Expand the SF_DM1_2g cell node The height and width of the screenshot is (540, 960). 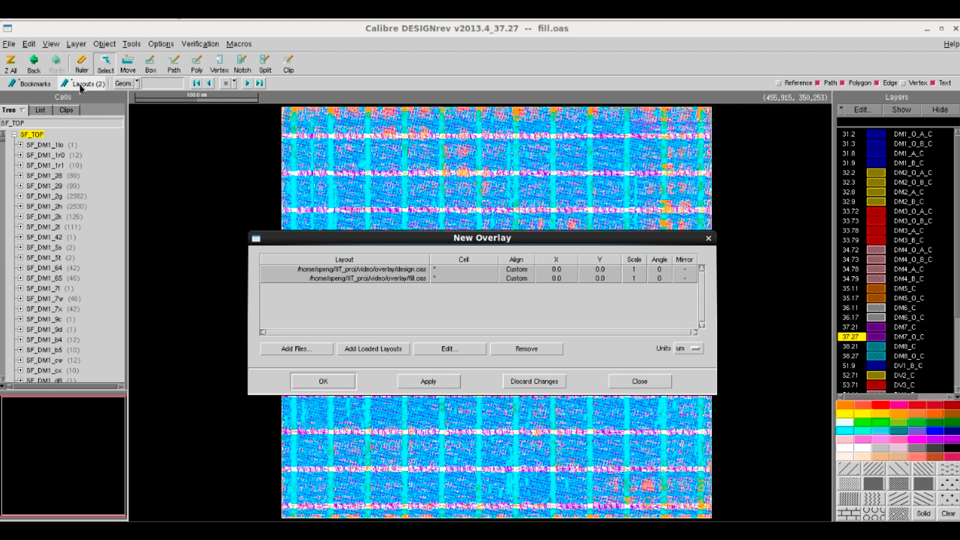[x=20, y=197]
